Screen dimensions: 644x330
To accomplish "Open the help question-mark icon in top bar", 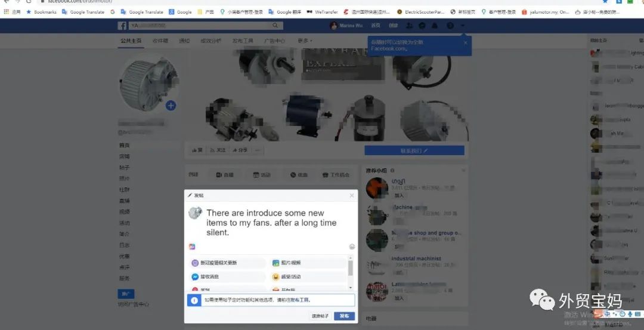I will point(450,26).
